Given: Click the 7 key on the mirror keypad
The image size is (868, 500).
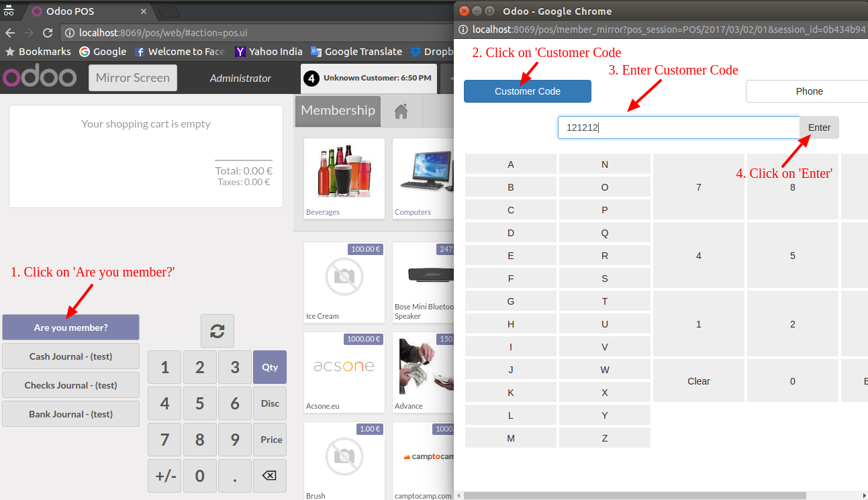Looking at the screenshot, I should (699, 187).
